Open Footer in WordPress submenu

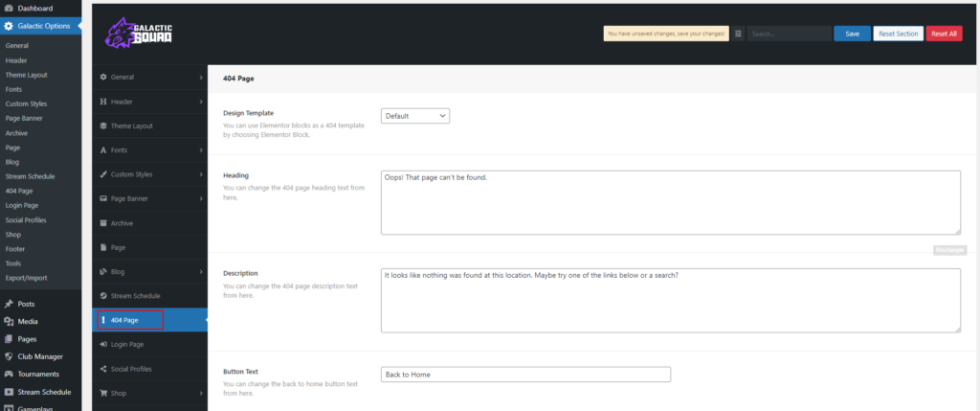[15, 249]
